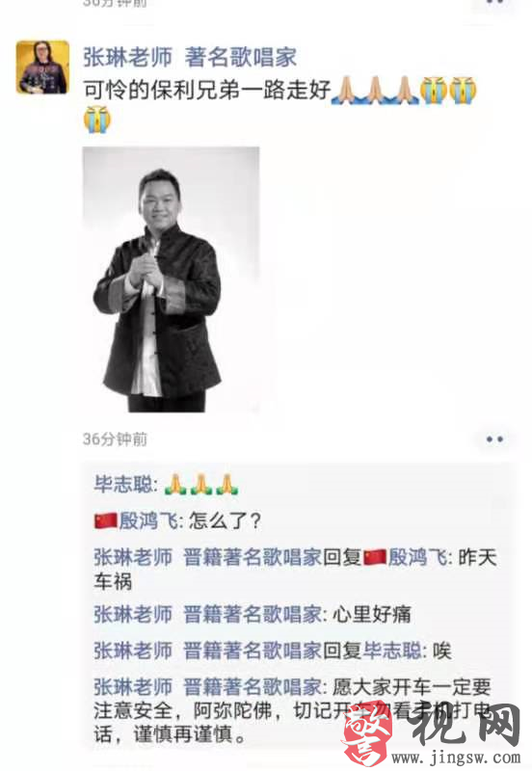Viewport: 532px width, 771px height.
Task: Tap the China flag emoji beside 殷鸿飞
Action: click(106, 521)
